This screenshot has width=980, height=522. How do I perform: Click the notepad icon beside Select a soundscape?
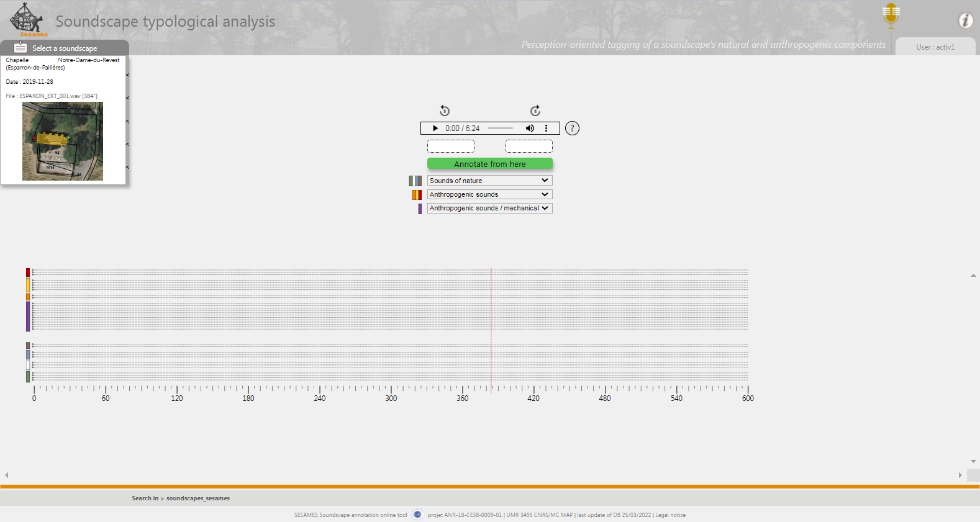point(20,48)
